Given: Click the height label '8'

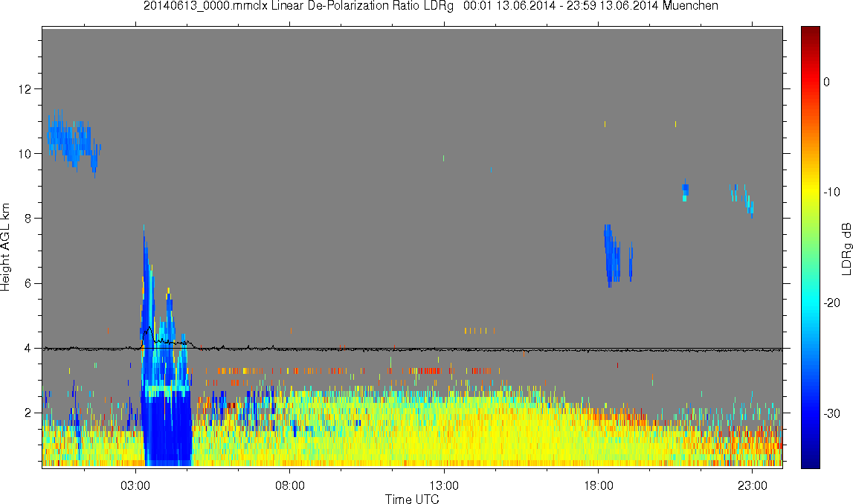Looking at the screenshot, I should tap(28, 219).
